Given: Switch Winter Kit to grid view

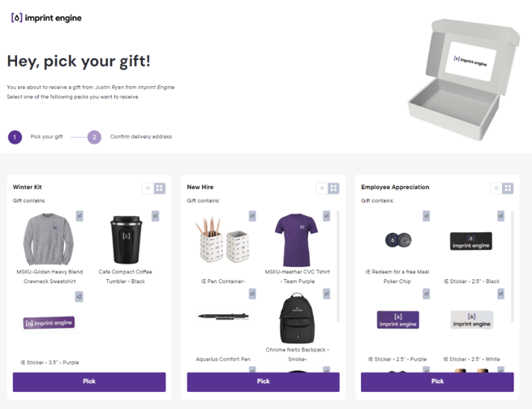Looking at the screenshot, I should point(160,188).
